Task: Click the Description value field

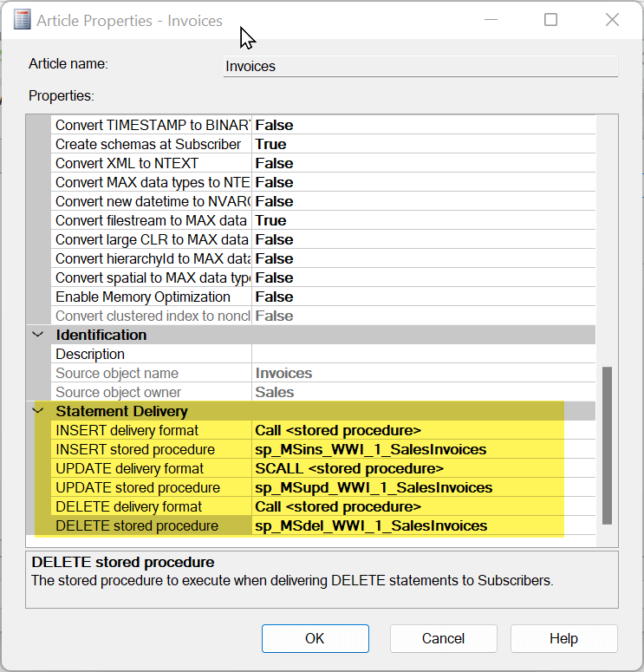Action: [x=423, y=354]
